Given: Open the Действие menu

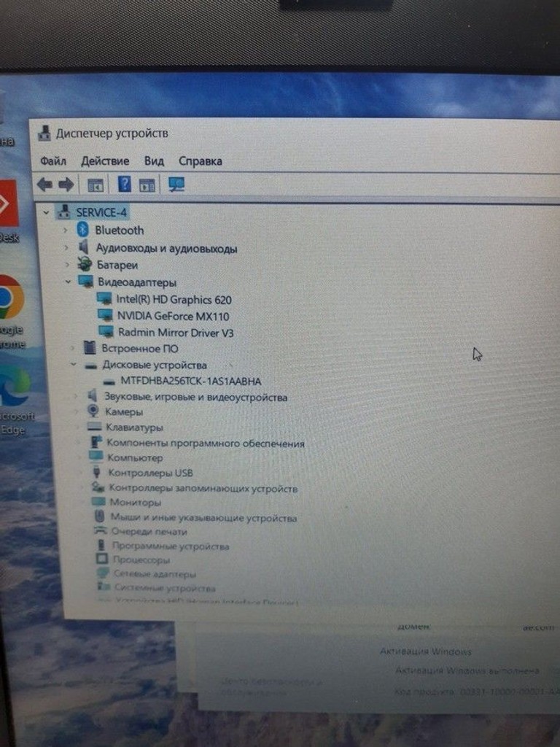Looking at the screenshot, I should tap(105, 161).
